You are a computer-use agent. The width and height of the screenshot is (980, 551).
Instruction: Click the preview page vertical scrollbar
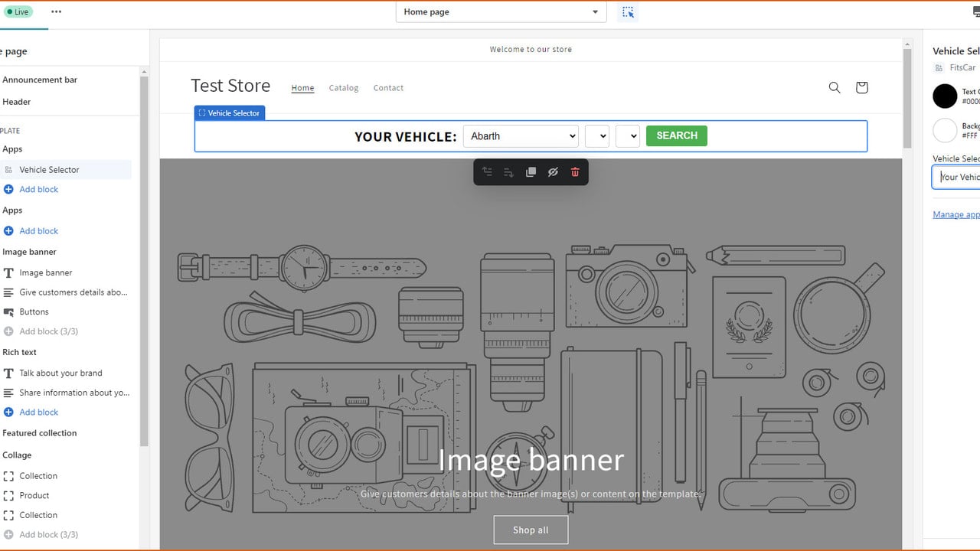(x=907, y=98)
